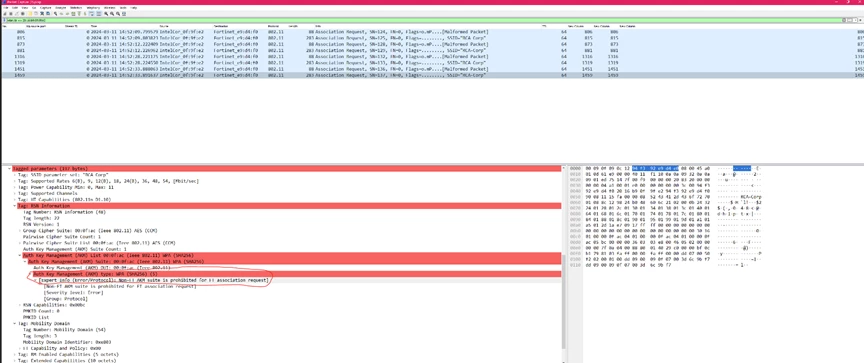Zoom out the main window text

tap(112, 14)
